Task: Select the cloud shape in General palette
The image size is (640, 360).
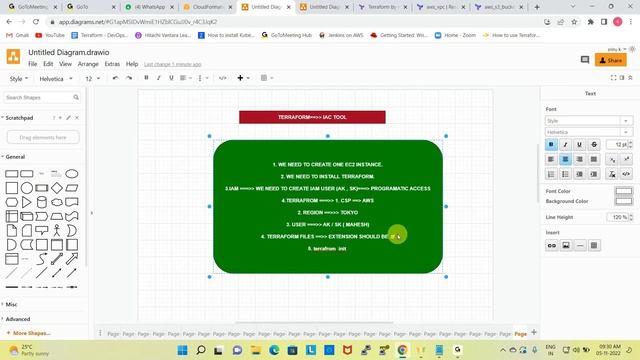Action: click(57, 202)
